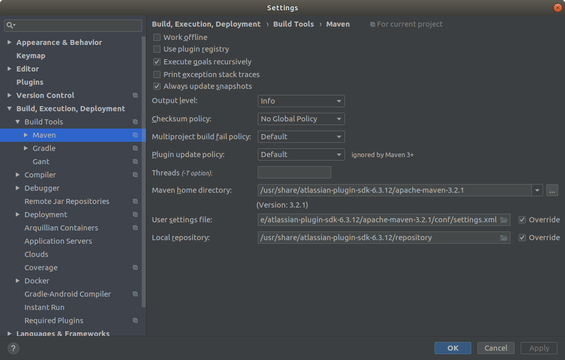Click the project-scope icon beside Required Plugins

[135, 320]
